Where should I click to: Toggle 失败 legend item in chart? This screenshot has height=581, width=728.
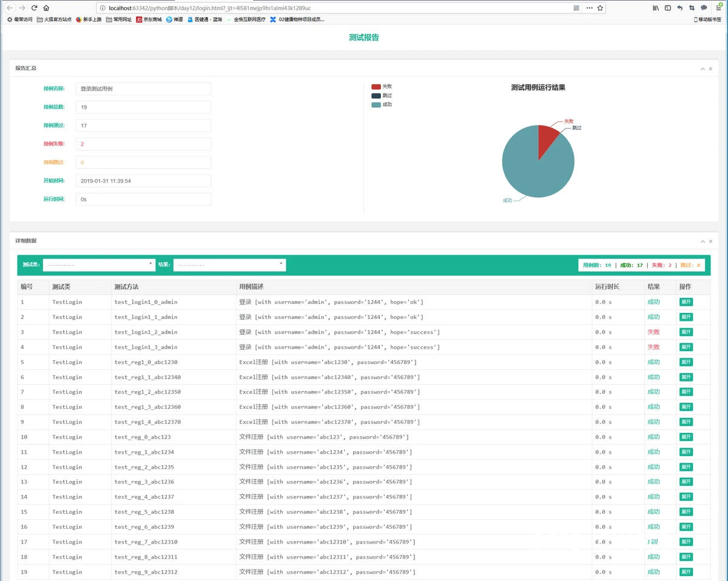pyautogui.click(x=382, y=87)
